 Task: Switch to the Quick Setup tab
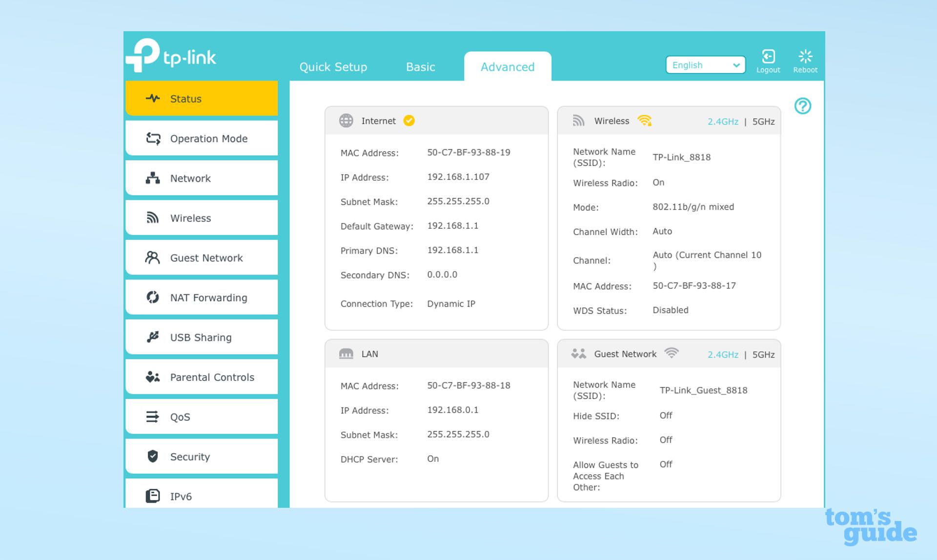click(333, 67)
